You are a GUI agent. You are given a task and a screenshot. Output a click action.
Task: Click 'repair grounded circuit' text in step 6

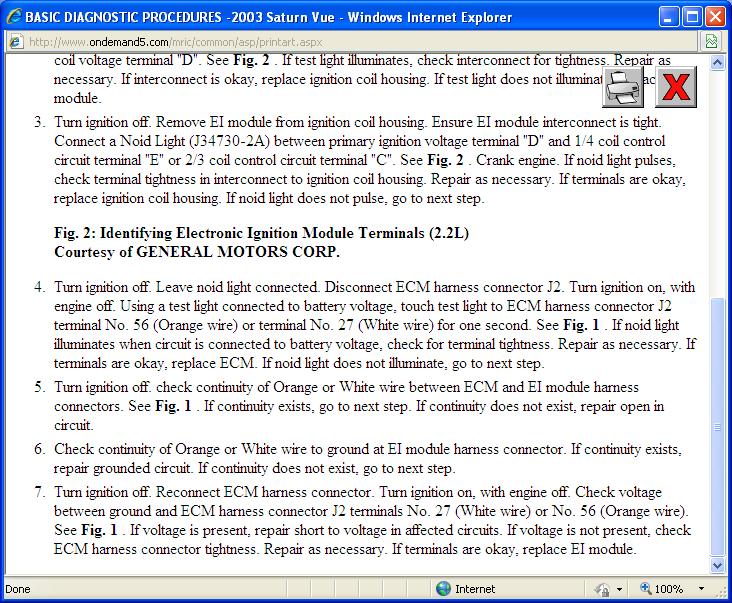[x=121, y=469]
